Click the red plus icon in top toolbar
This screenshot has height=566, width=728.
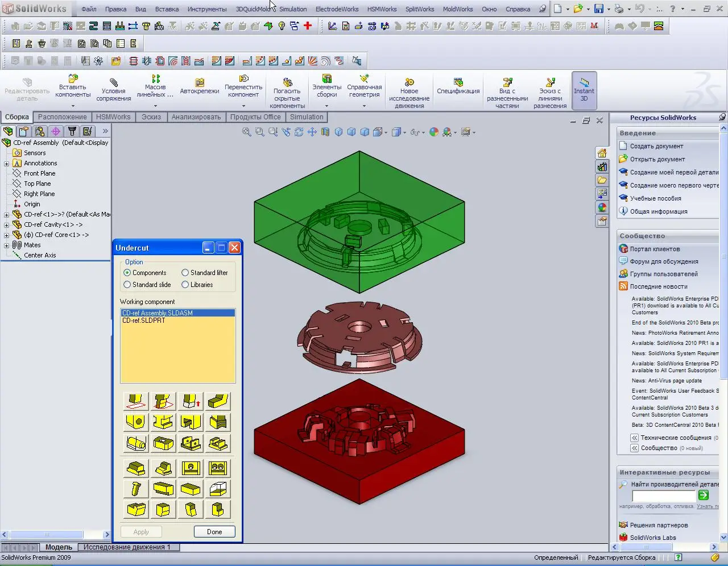(308, 26)
